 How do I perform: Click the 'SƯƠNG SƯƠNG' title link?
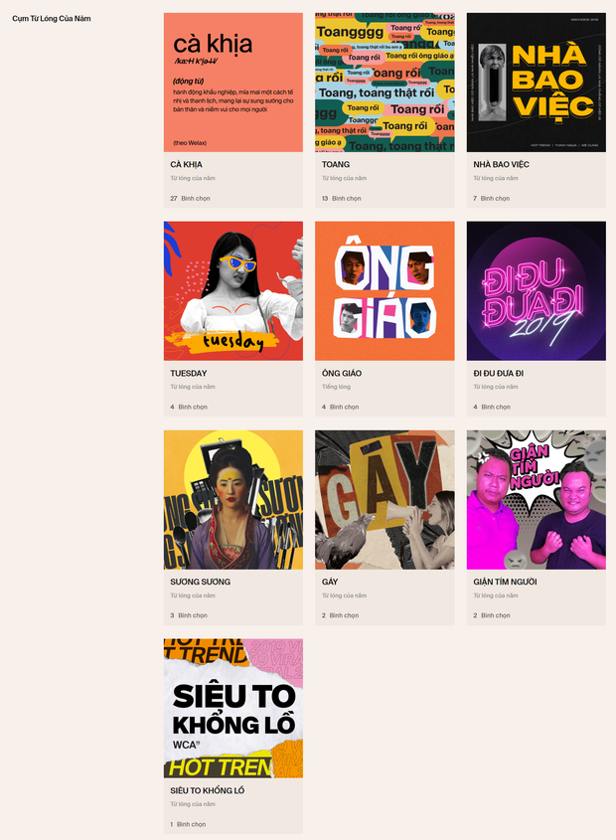[201, 582]
